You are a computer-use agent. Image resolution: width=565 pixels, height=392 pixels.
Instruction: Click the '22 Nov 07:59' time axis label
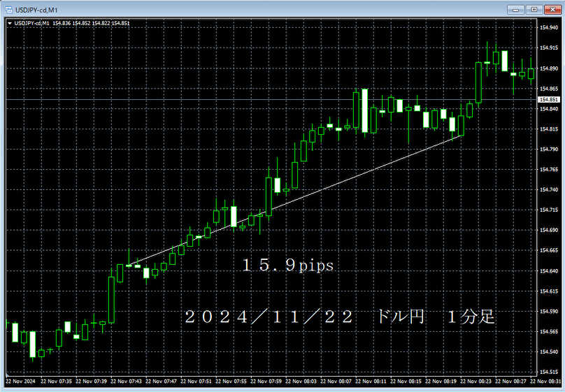tap(266, 382)
